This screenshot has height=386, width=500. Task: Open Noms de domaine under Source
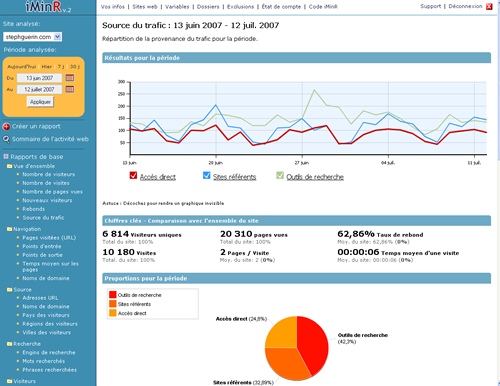(x=46, y=307)
